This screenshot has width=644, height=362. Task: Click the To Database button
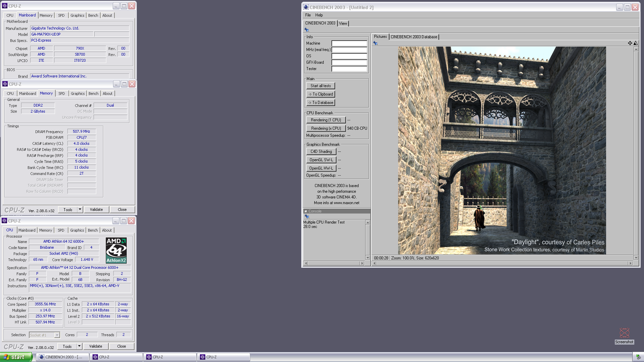click(321, 103)
